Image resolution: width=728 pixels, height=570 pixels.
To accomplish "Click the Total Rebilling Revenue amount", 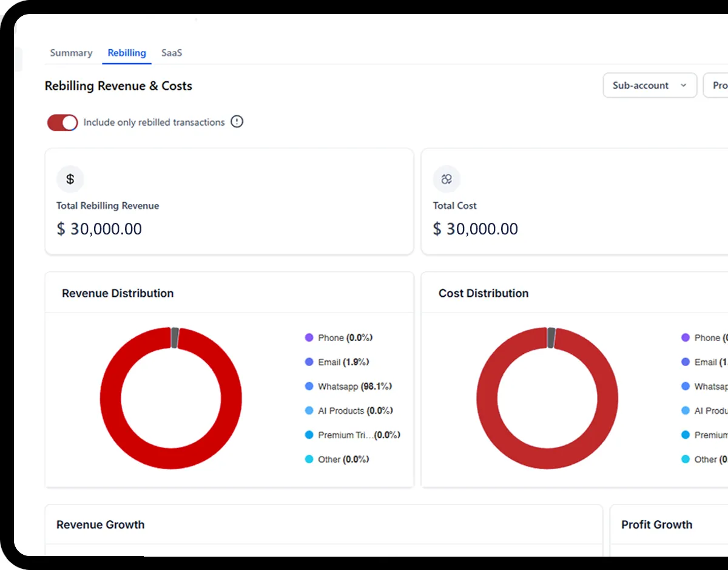I will point(99,229).
